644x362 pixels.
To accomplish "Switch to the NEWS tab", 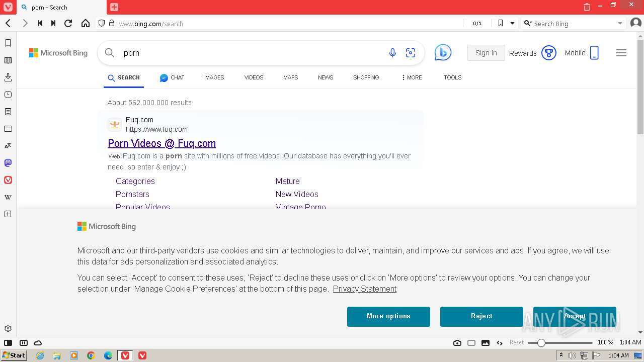I will pos(326,77).
